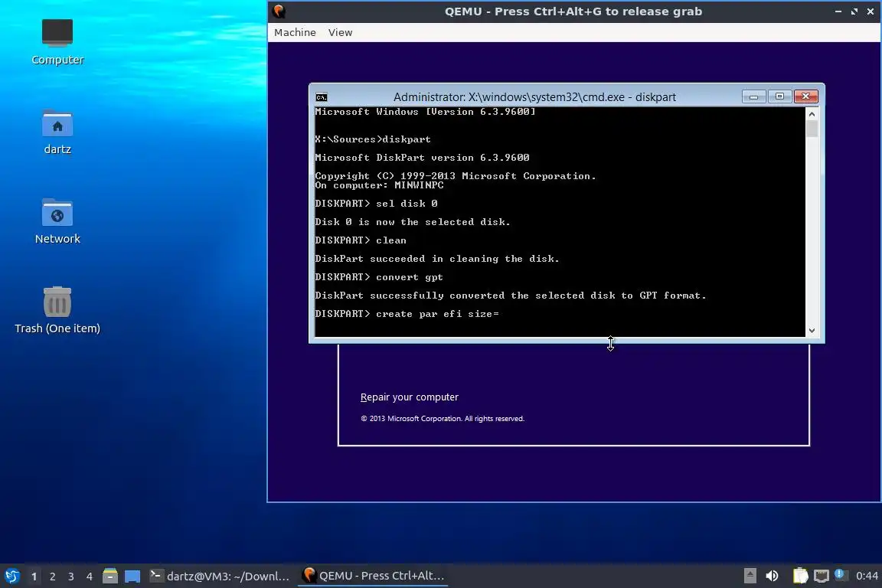Maximize the cmd.exe diskpart window
The height and width of the screenshot is (588, 882).
coord(779,96)
